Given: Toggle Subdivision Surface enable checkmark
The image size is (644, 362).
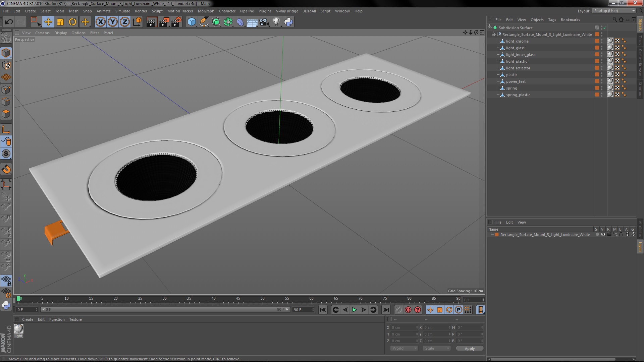Looking at the screenshot, I should coord(605,28).
